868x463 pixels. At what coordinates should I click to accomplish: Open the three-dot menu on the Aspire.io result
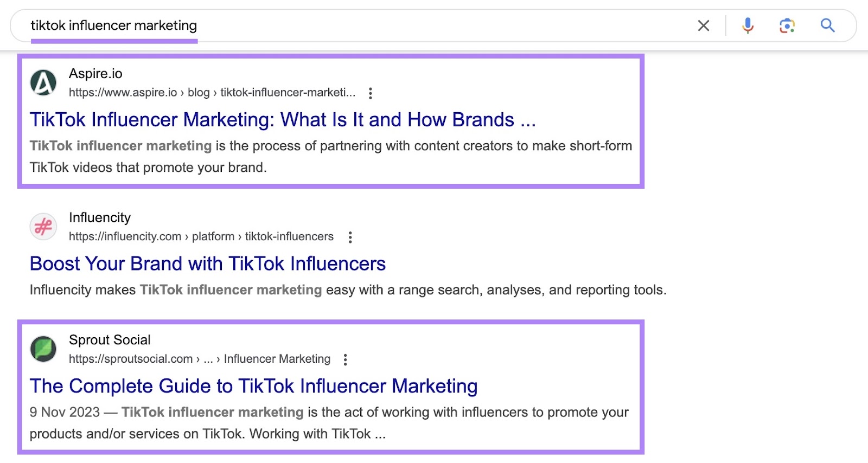pos(369,93)
